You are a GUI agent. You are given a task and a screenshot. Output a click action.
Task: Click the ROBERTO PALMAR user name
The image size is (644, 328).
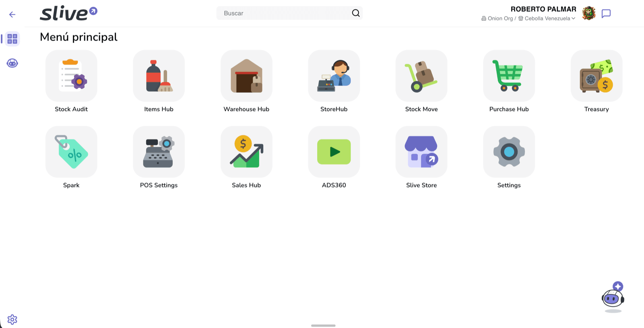coord(543,9)
